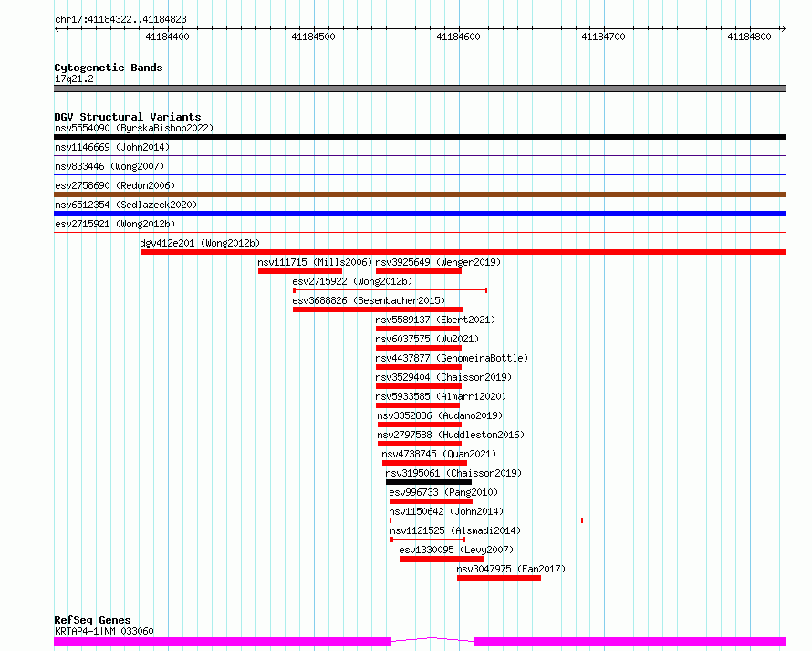The height and width of the screenshot is (651, 812).
Task: Open nsv4738745 (Quan2021) variant label
Action: [439, 454]
